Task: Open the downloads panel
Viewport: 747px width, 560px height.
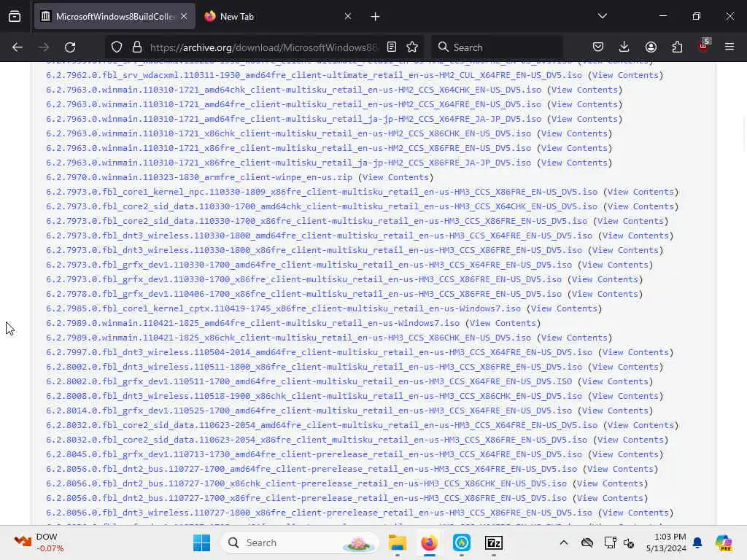Action: tap(624, 47)
